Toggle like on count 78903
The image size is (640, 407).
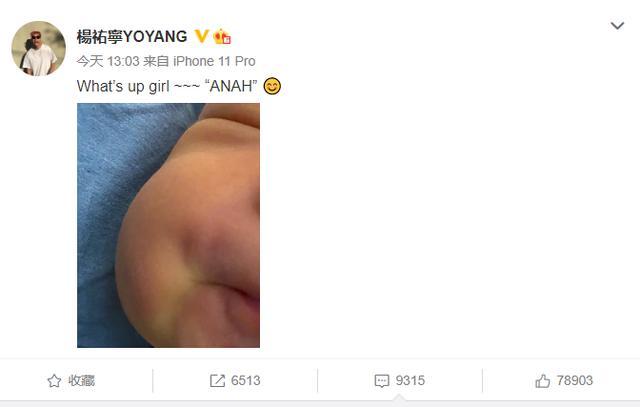pos(575,380)
